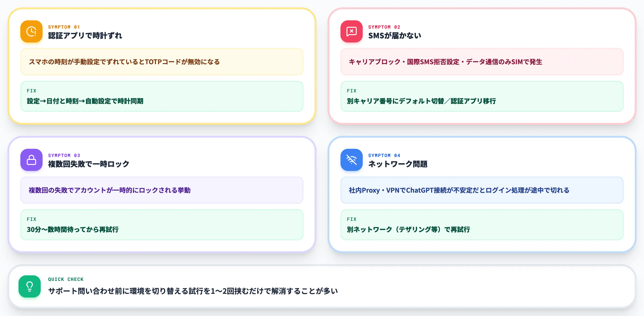Click the purple lock icon for Symptom 03
This screenshot has width=644, height=316.
pos(31,160)
